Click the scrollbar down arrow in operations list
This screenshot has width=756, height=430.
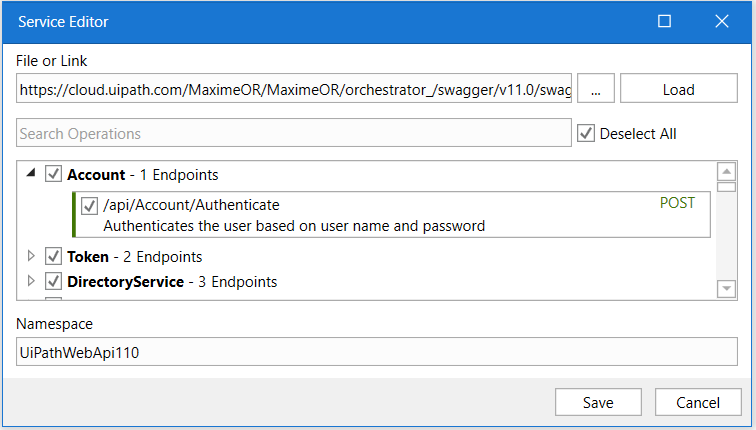point(727,288)
